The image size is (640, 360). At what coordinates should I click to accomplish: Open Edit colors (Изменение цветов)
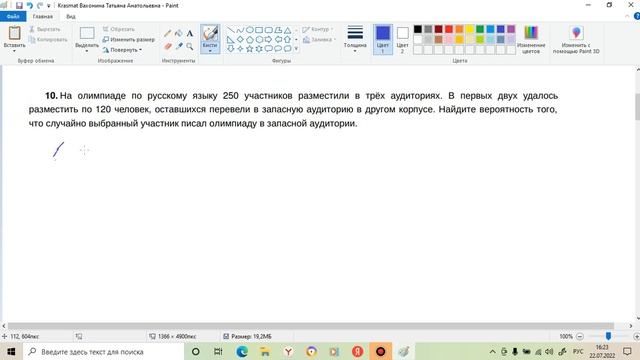point(531,39)
